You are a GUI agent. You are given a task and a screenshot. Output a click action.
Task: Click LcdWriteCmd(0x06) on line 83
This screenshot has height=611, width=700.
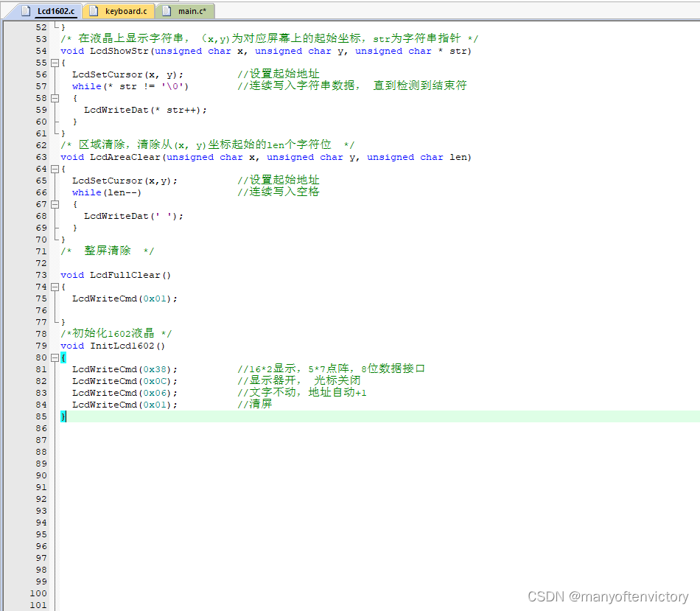(125, 393)
